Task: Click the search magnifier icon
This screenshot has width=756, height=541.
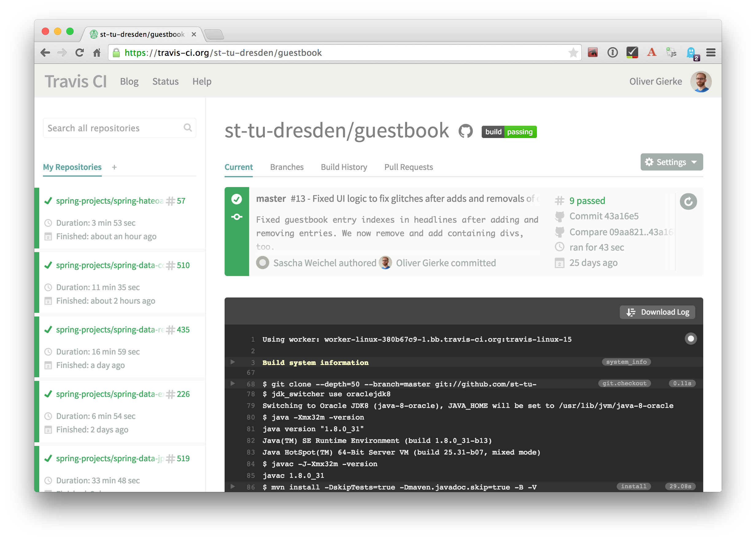Action: 187,128
